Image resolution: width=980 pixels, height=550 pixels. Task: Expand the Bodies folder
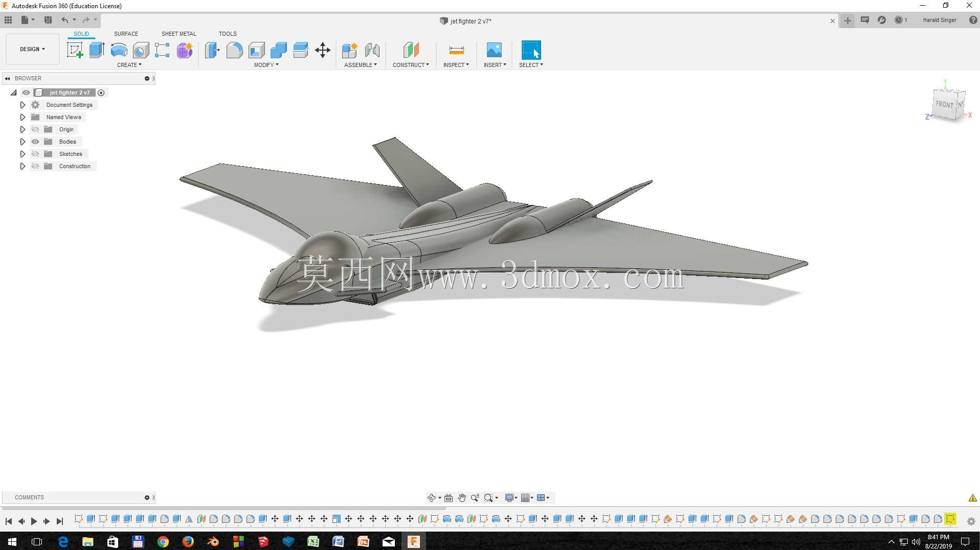click(23, 142)
